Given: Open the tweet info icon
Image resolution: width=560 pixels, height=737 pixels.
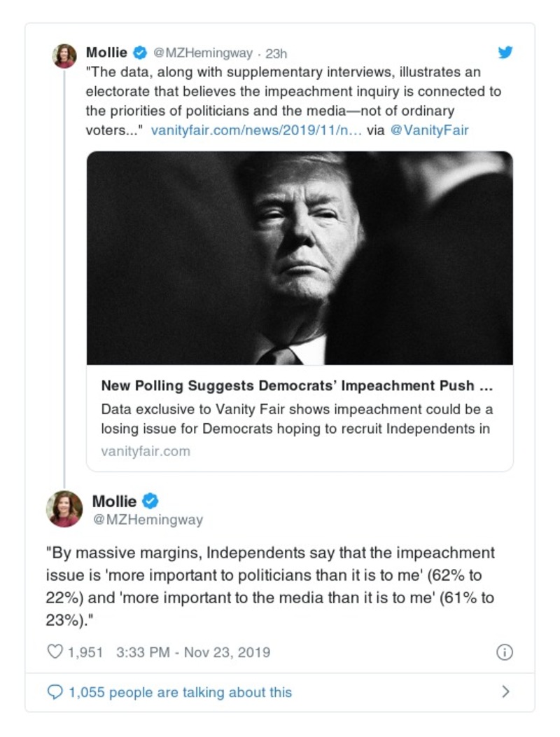Looking at the screenshot, I should pos(504,652).
